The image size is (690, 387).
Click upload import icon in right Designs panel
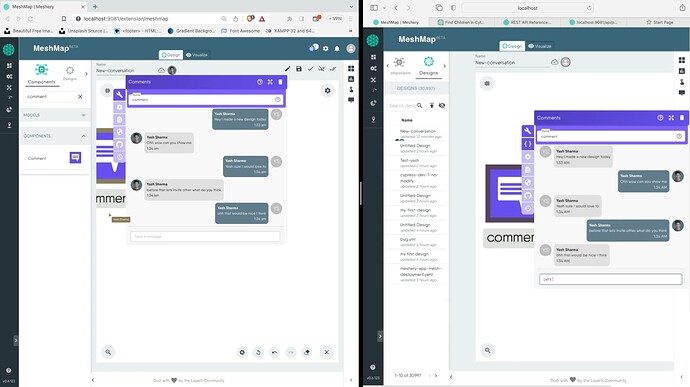(x=432, y=106)
